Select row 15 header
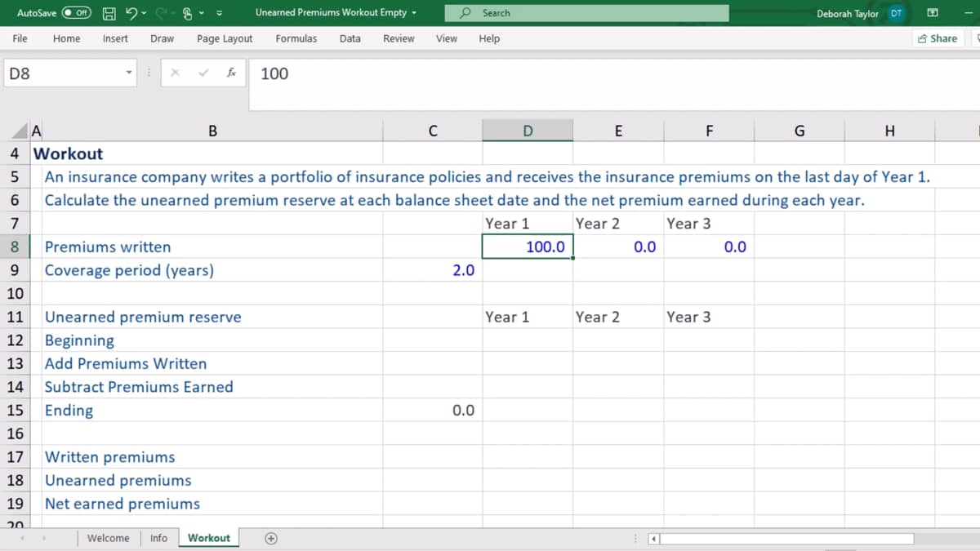This screenshot has height=551, width=980. 15,410
